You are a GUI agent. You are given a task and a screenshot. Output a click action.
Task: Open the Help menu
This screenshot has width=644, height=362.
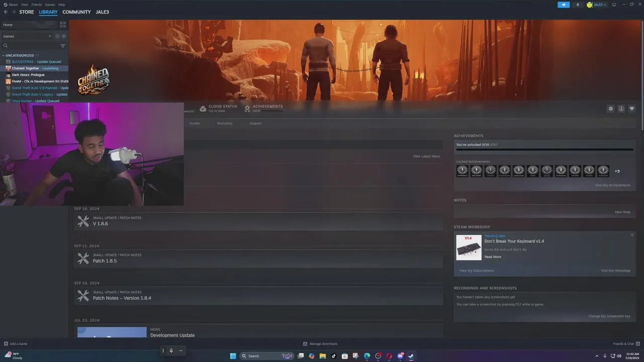(61, 5)
